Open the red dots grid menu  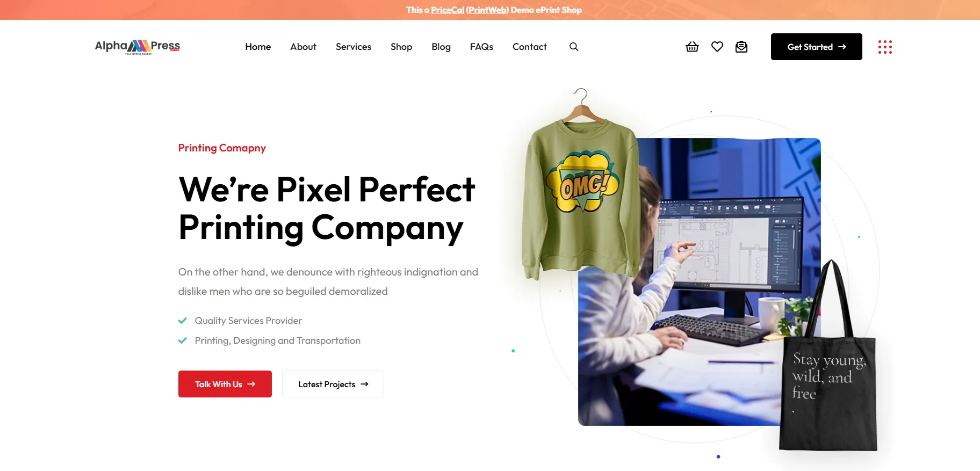[885, 47]
